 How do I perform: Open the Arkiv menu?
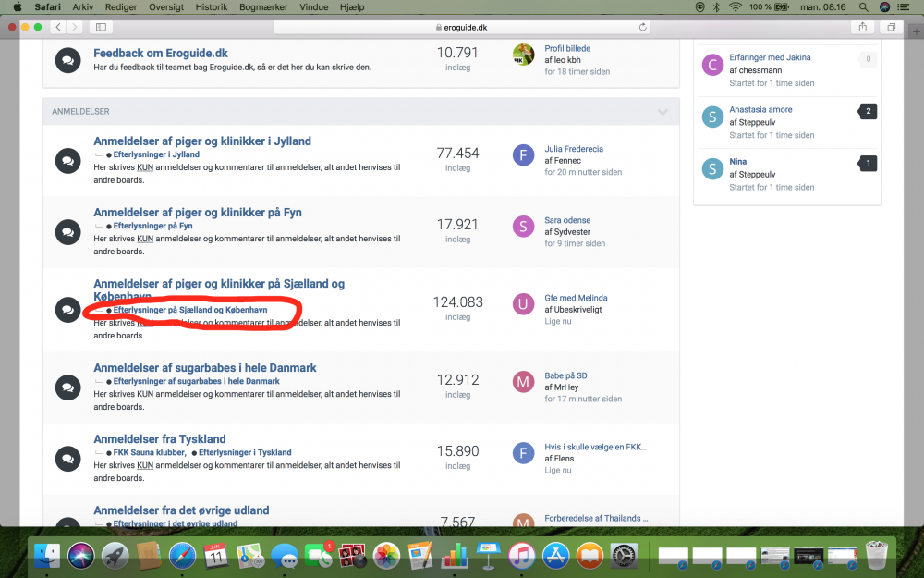82,7
